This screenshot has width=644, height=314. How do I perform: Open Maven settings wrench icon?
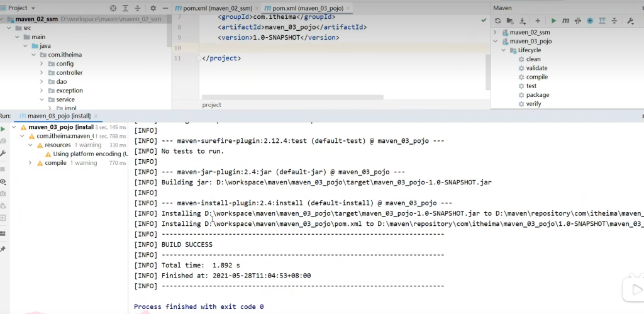pos(630,21)
